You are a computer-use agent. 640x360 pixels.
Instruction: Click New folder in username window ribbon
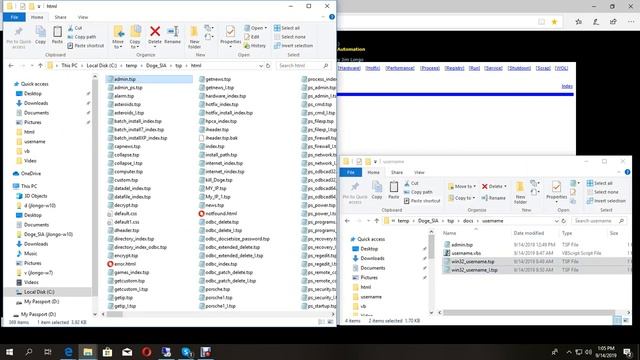520,193
